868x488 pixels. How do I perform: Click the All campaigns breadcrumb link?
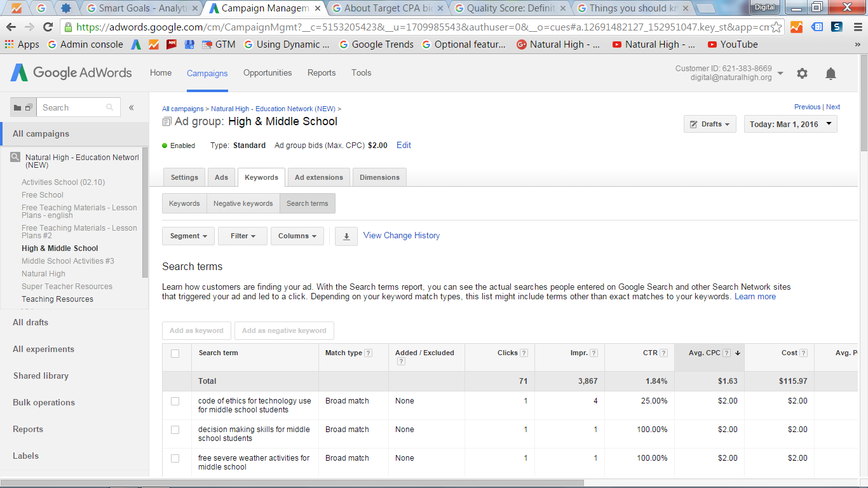(x=183, y=109)
